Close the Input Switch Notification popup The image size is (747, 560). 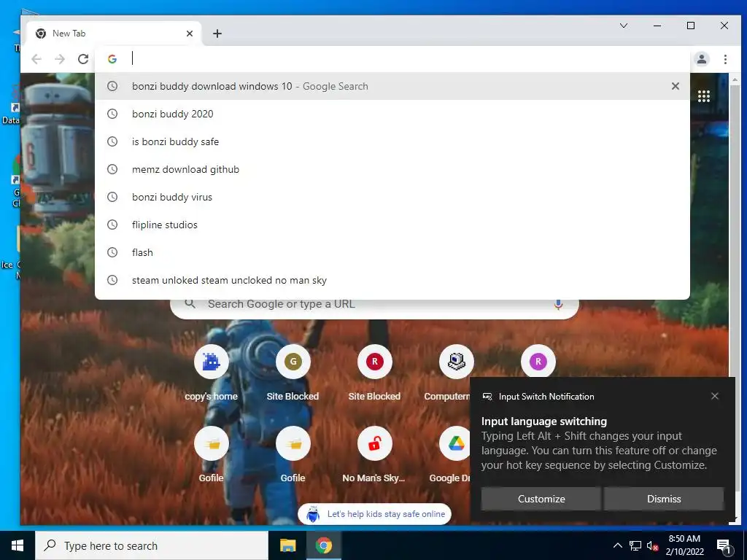tap(715, 396)
